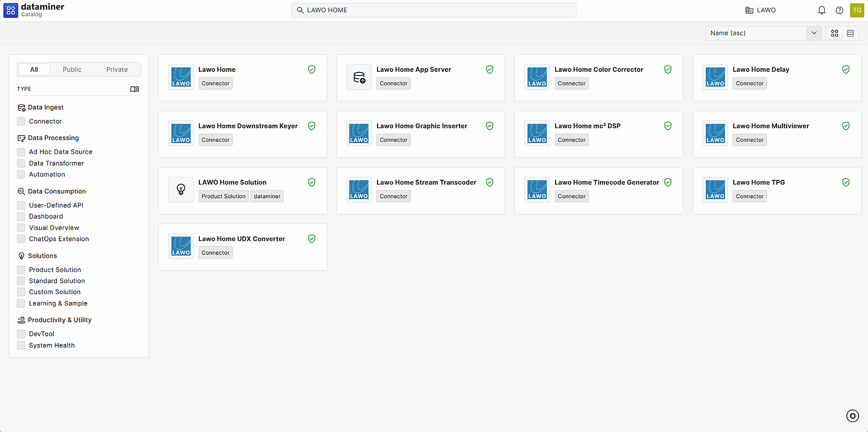Open the Lawo Home Multiviewer card title
The width and height of the screenshot is (868, 432).
point(770,126)
